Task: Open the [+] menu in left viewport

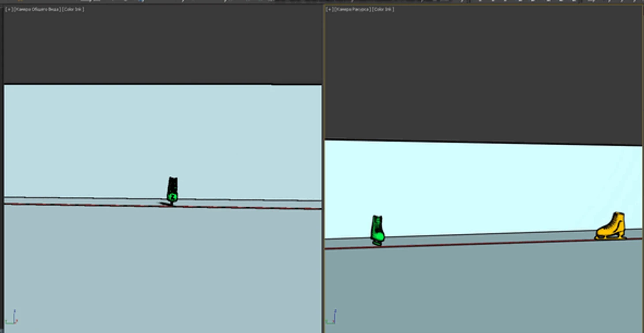Action: pos(9,9)
